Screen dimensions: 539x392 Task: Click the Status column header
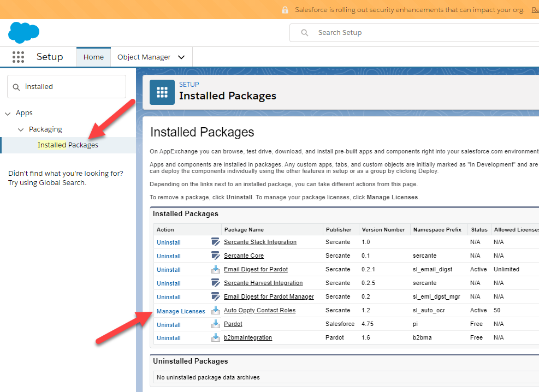tap(479, 229)
